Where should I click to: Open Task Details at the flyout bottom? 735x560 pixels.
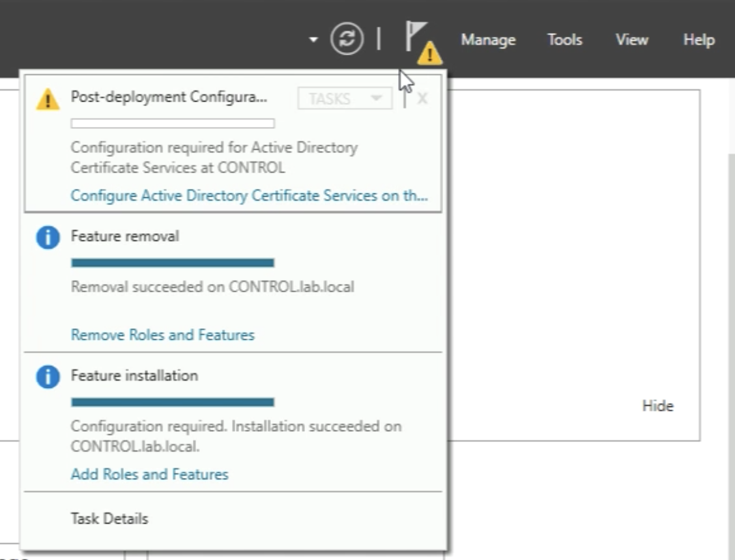click(x=109, y=519)
